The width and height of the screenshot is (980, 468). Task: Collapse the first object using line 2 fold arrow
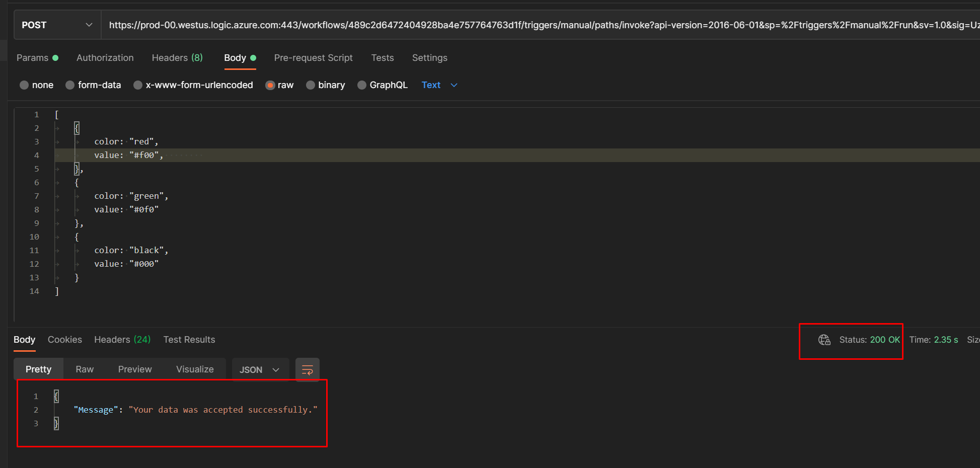[57, 128]
